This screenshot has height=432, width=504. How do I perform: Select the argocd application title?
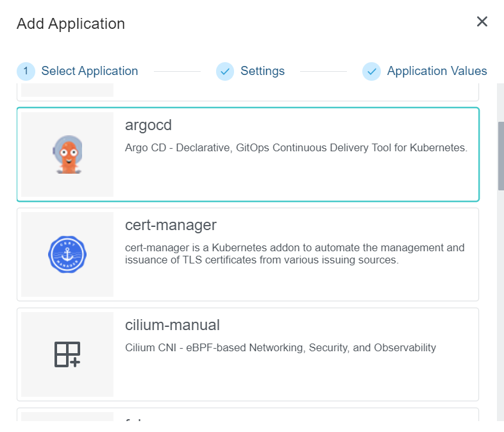tap(148, 125)
